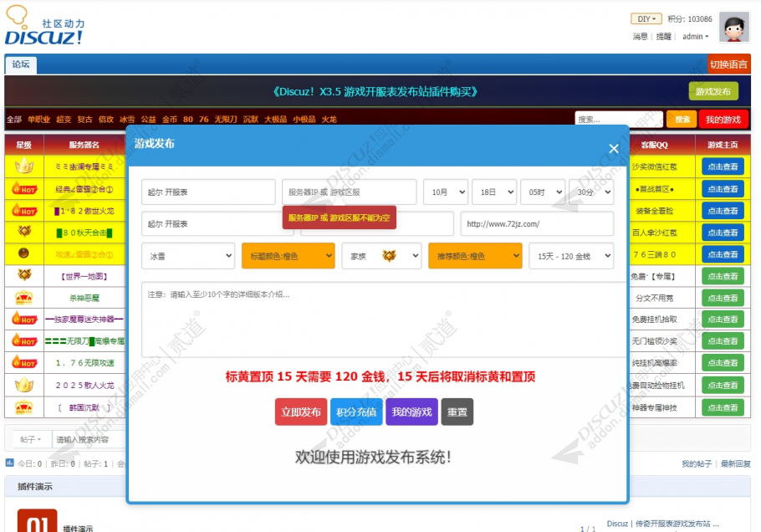This screenshot has height=532, width=761.
Task: Select the 火龙 category
Action: (x=329, y=120)
